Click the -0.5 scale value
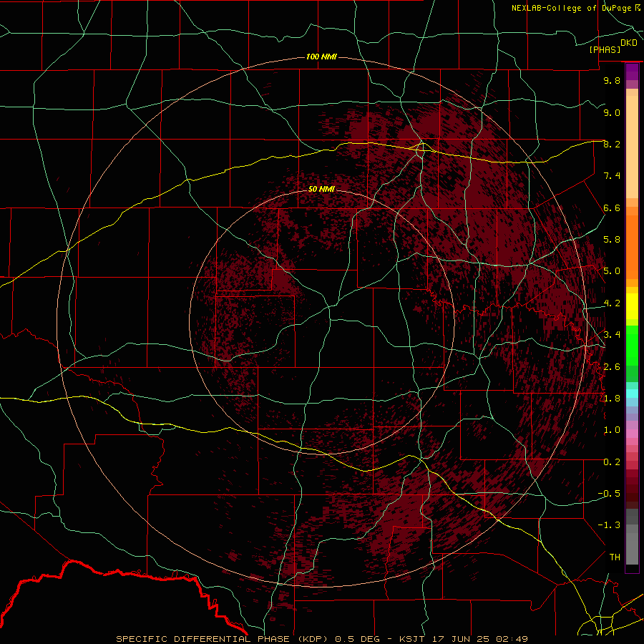Image resolution: width=644 pixels, height=644 pixels. pos(609,494)
